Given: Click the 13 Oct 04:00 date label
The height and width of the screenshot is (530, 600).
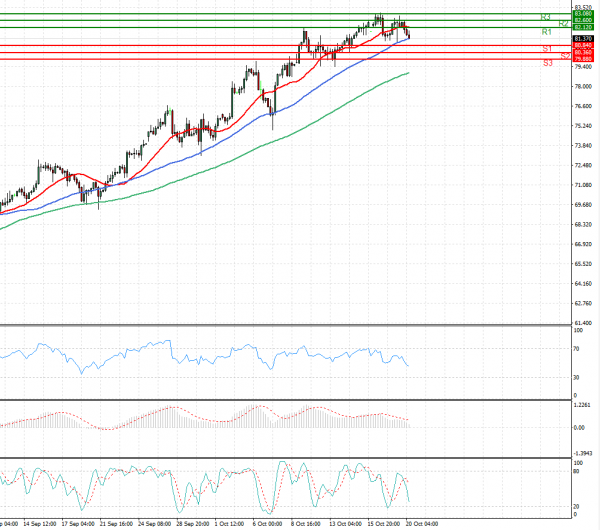Looking at the screenshot, I should click(x=346, y=523).
